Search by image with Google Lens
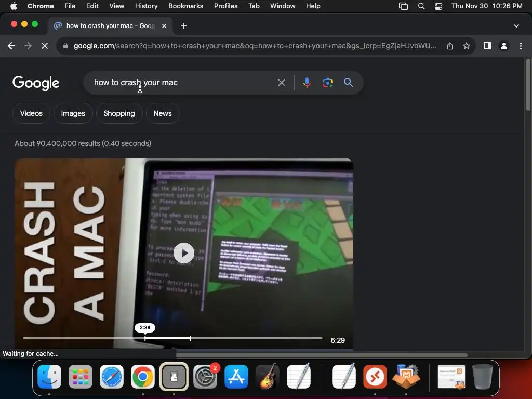Image resolution: width=532 pixels, height=399 pixels. point(327,83)
